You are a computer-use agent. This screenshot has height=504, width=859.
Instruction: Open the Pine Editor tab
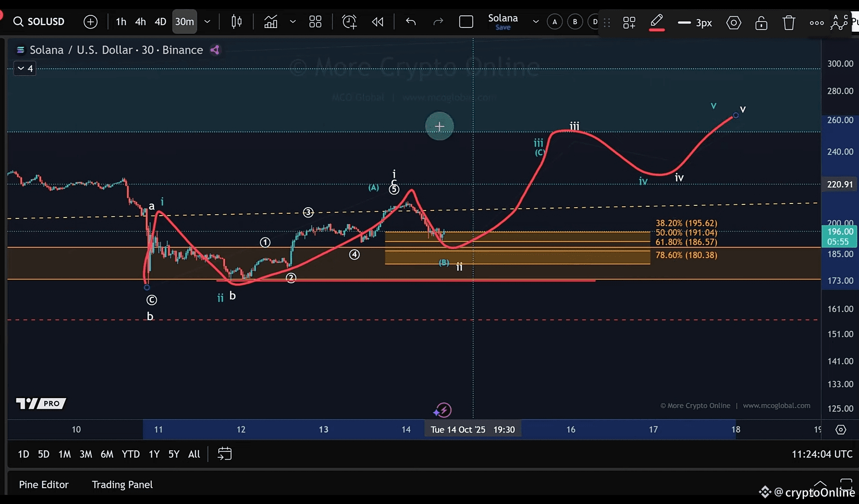click(44, 484)
